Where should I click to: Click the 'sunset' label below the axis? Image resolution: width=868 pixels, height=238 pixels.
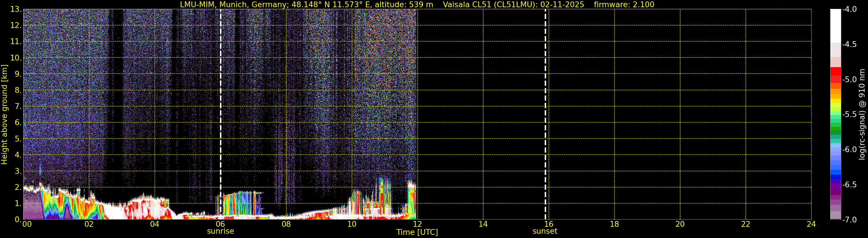(x=545, y=231)
